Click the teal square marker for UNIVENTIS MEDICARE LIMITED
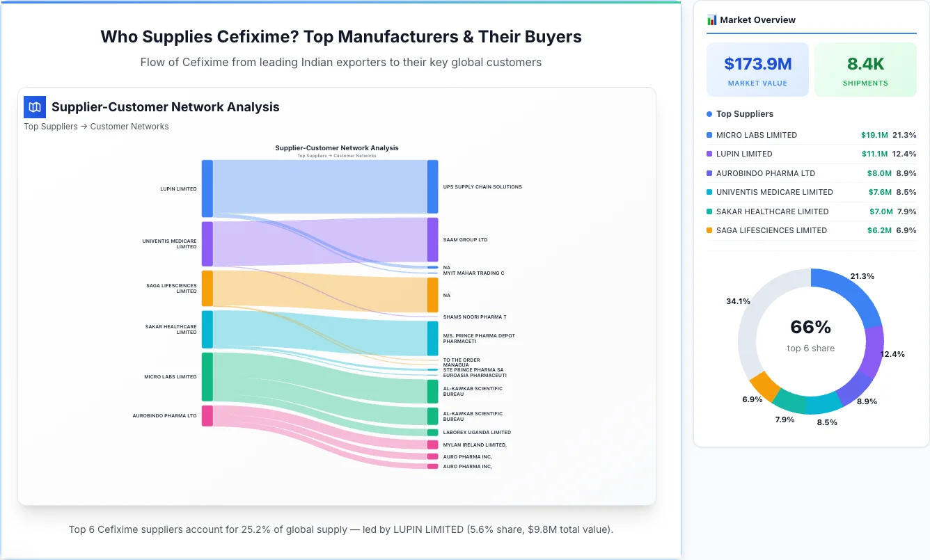 coord(708,192)
